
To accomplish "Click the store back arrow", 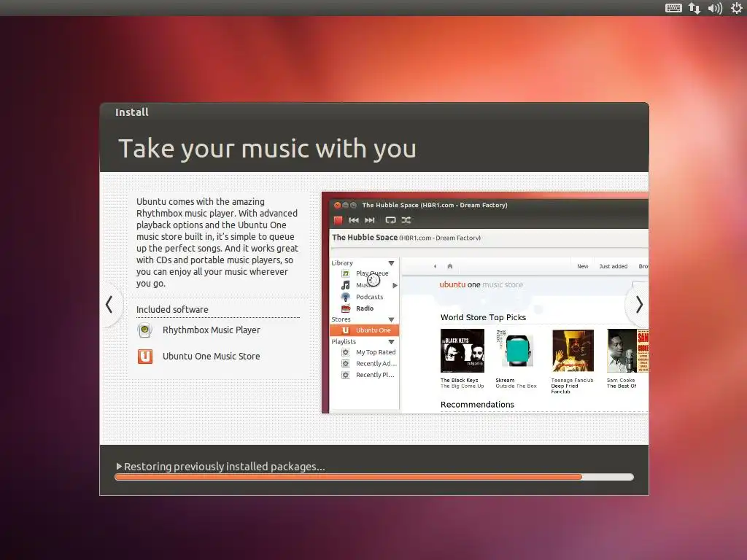I will tap(435, 266).
